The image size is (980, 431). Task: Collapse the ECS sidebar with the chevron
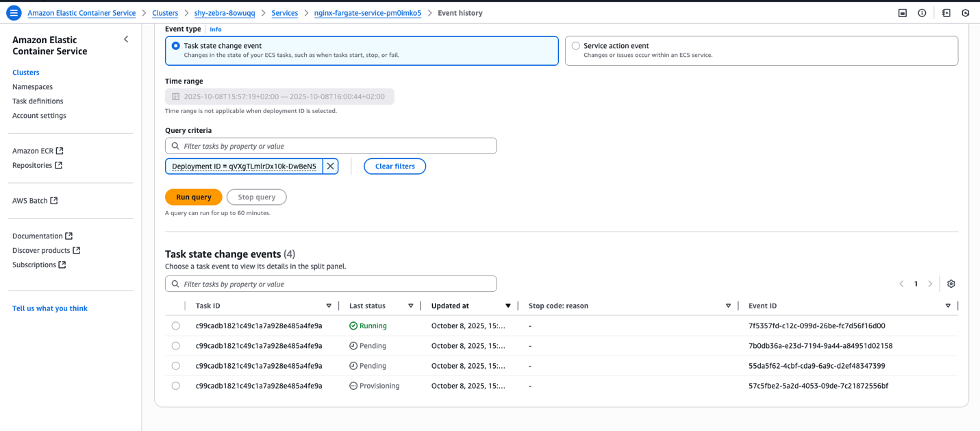[125, 39]
